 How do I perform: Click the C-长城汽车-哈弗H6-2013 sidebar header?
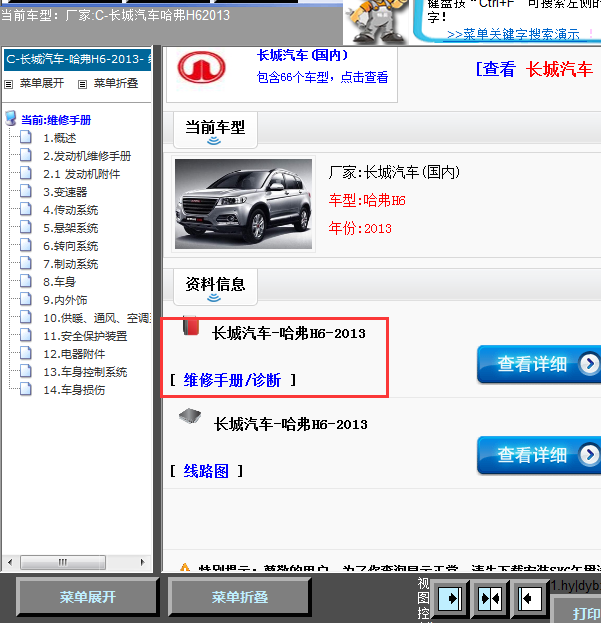(x=77, y=60)
